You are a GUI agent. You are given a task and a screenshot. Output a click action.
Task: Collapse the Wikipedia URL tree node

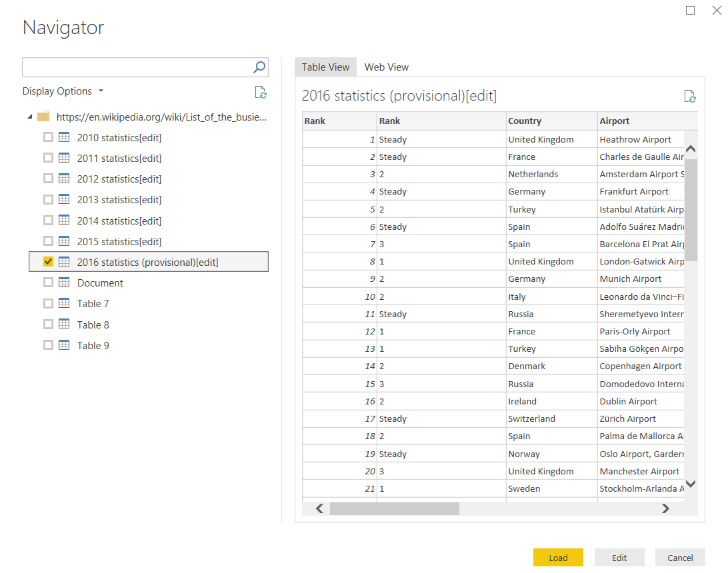click(x=30, y=117)
